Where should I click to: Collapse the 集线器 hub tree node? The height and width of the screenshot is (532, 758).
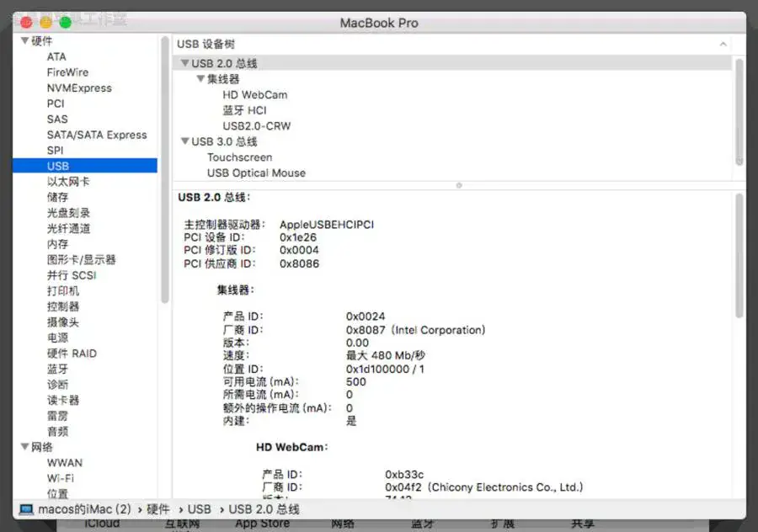[200, 78]
